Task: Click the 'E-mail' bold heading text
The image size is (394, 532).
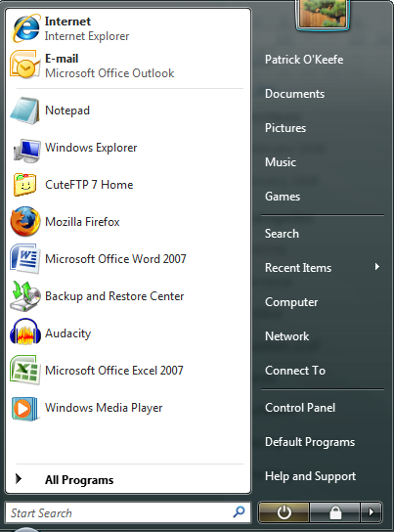Action: click(x=62, y=59)
